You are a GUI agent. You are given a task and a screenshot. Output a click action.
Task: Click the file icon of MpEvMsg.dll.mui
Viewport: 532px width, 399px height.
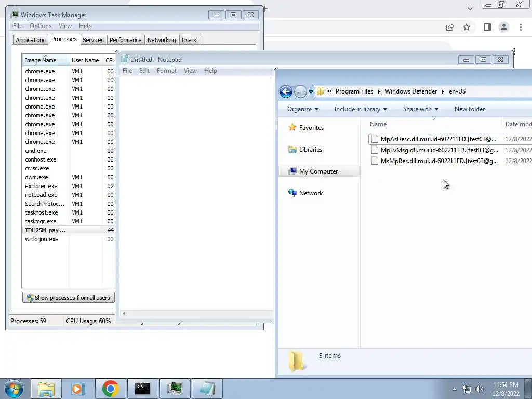pyautogui.click(x=375, y=150)
